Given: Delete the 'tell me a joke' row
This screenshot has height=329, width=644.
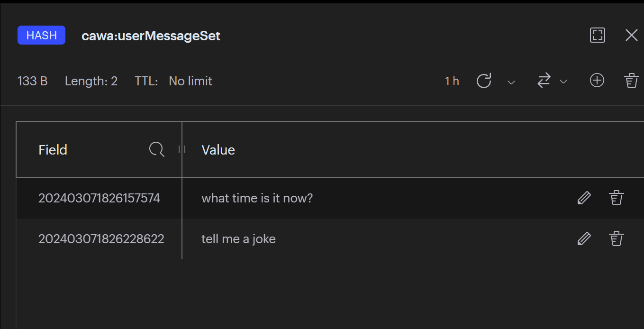Looking at the screenshot, I should coord(616,238).
